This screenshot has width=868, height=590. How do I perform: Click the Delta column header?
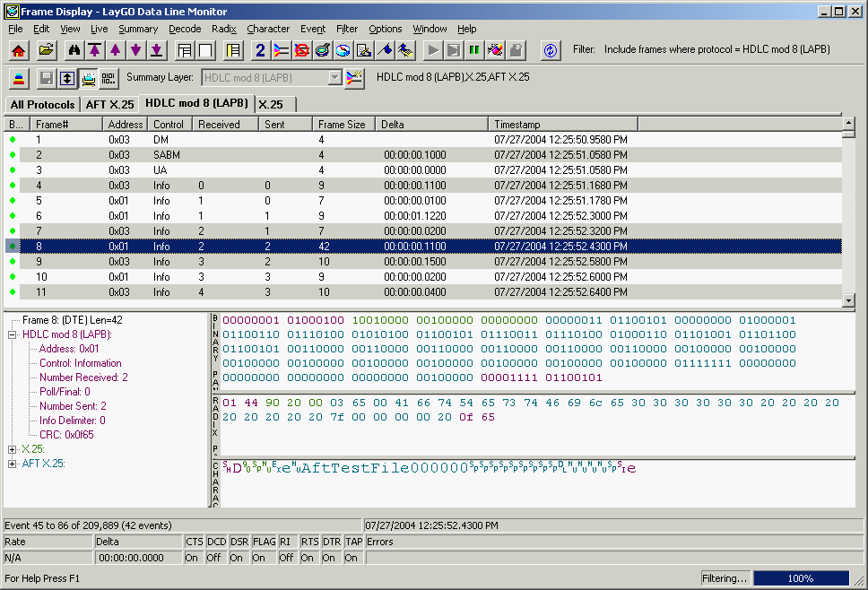coord(432,125)
